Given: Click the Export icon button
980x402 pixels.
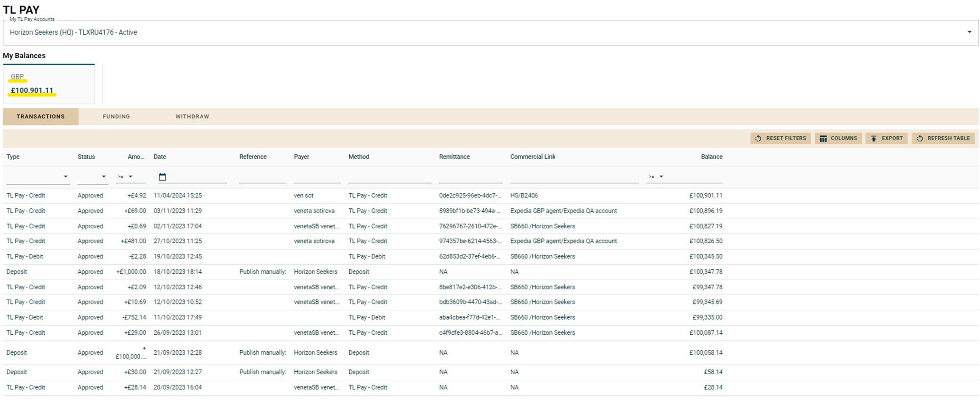Looking at the screenshot, I should pos(887,138).
